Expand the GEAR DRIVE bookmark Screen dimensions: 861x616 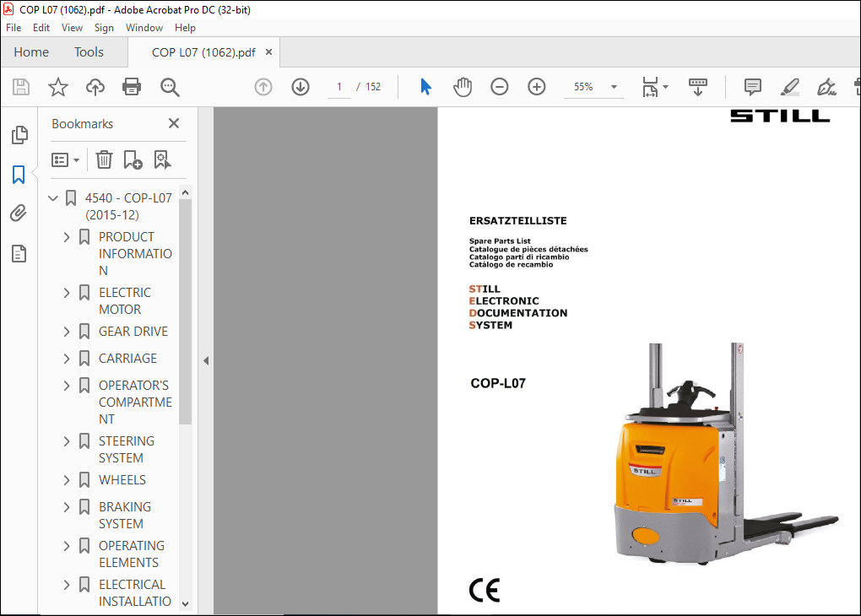67,332
